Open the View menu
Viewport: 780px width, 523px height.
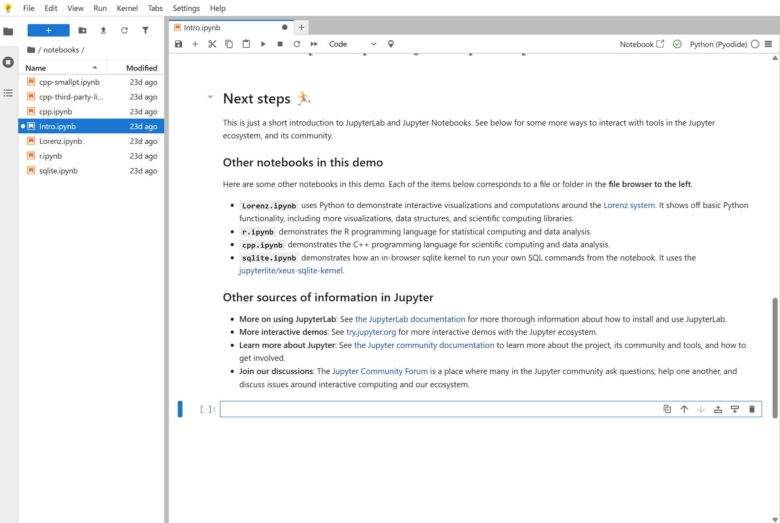[76, 8]
